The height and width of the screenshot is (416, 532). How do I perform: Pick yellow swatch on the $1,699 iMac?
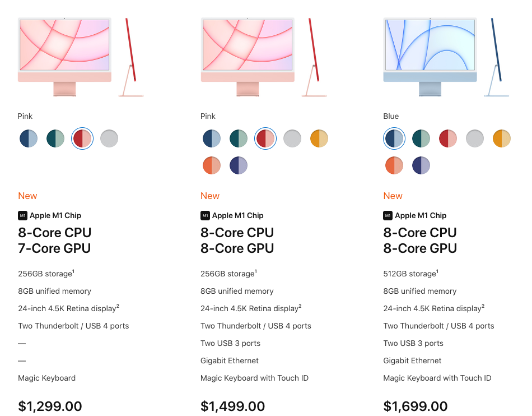click(502, 138)
